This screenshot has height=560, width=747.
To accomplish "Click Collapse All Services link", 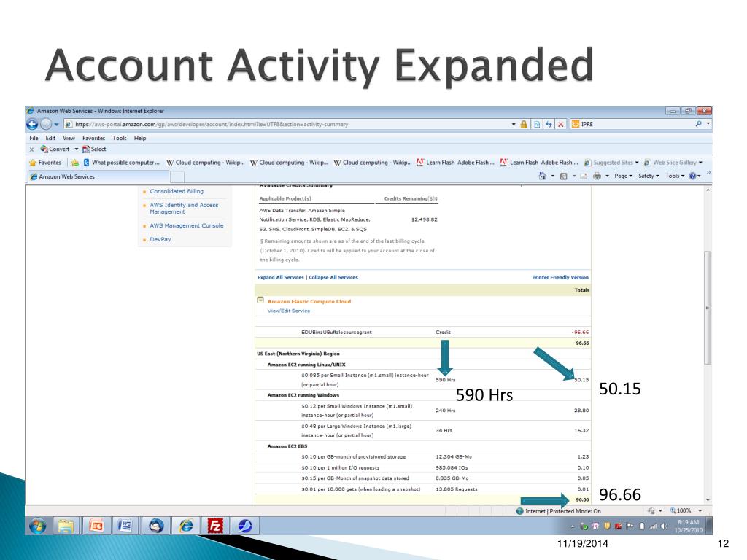I will click(x=333, y=277).
